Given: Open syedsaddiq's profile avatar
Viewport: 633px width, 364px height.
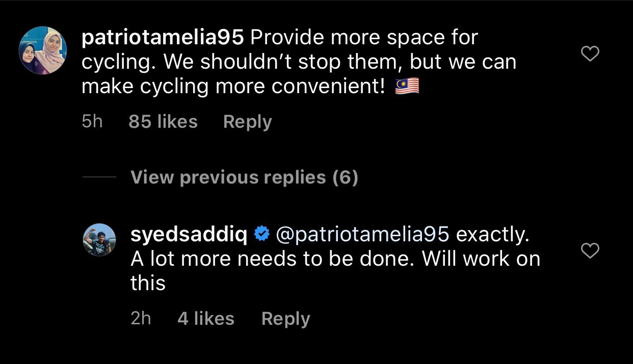Looking at the screenshot, I should point(99,239).
